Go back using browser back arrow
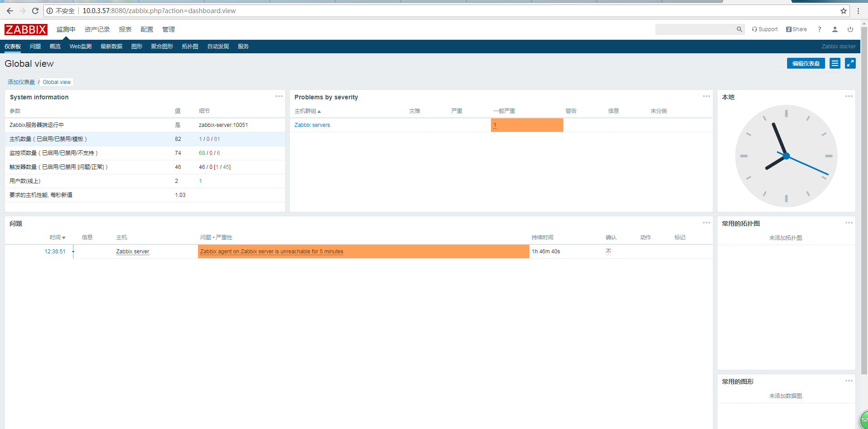Screen dimensions: 868x429 pyautogui.click(x=10, y=11)
